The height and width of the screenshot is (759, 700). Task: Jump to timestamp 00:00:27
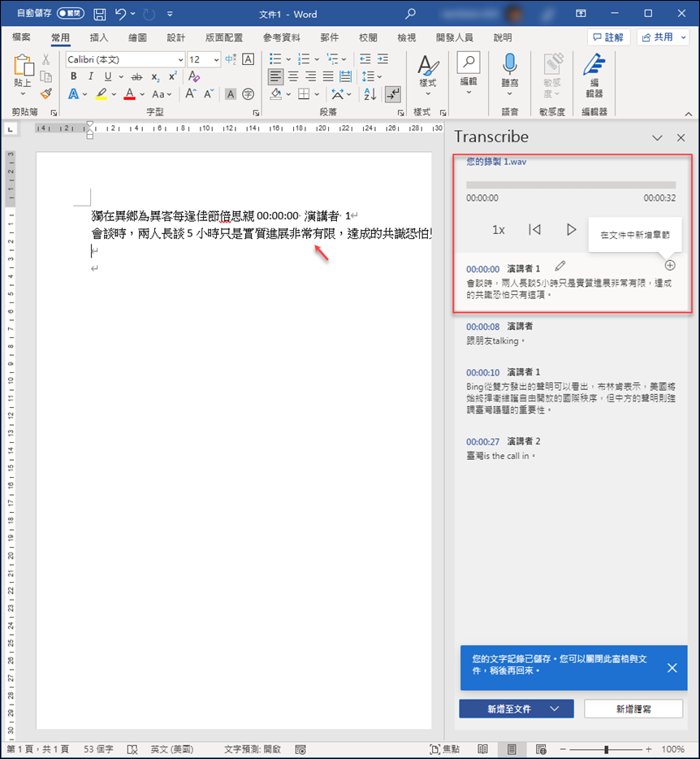pos(482,441)
